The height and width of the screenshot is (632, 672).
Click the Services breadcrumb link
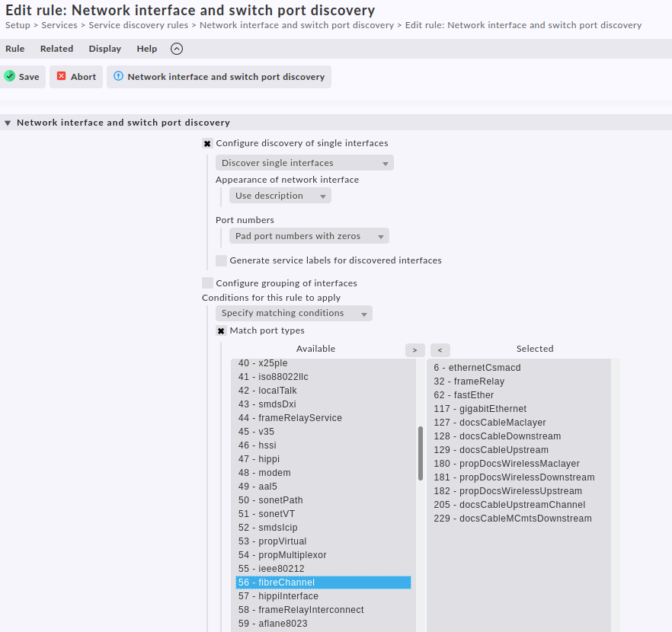point(59,25)
